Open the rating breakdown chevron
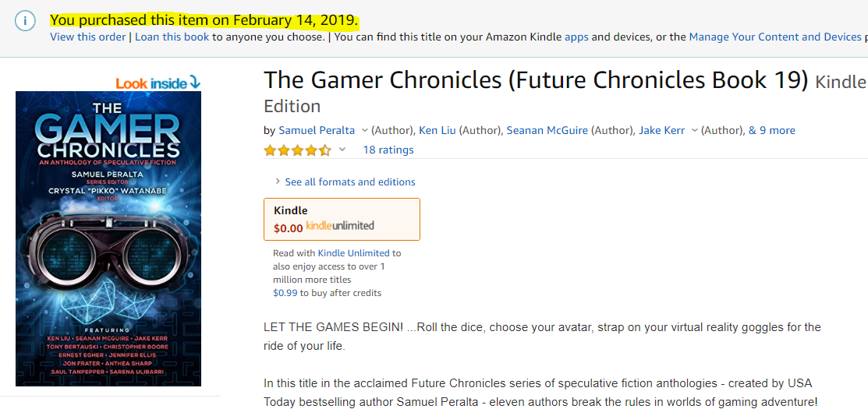Image resolution: width=868 pixels, height=409 pixels. (x=342, y=150)
